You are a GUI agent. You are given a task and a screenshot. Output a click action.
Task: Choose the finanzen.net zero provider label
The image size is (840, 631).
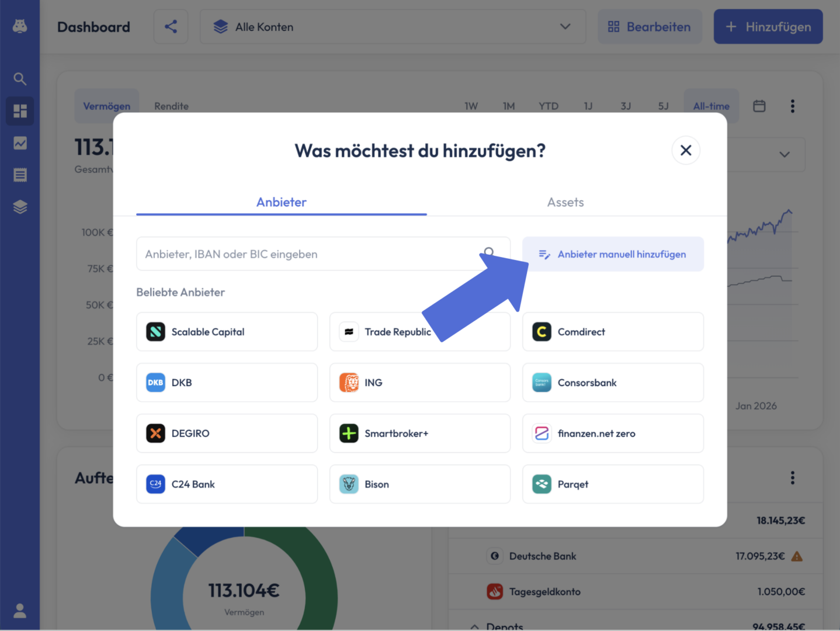tap(596, 434)
